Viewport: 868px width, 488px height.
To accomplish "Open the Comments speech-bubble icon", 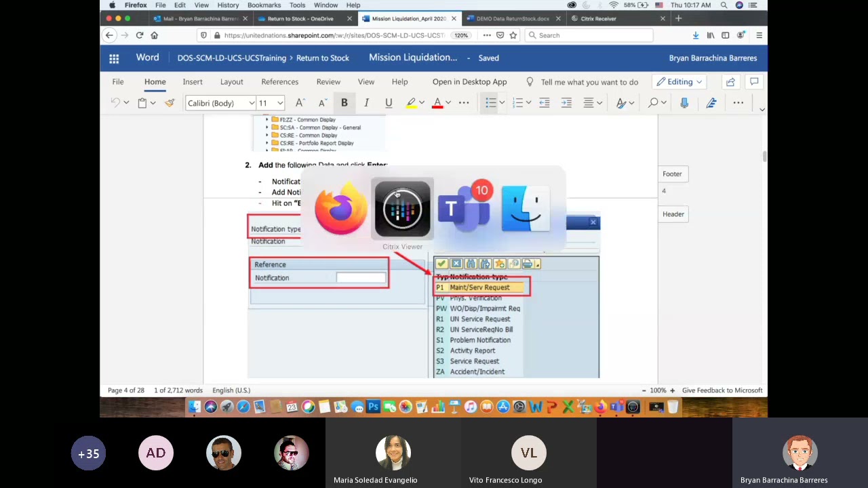I will point(754,82).
